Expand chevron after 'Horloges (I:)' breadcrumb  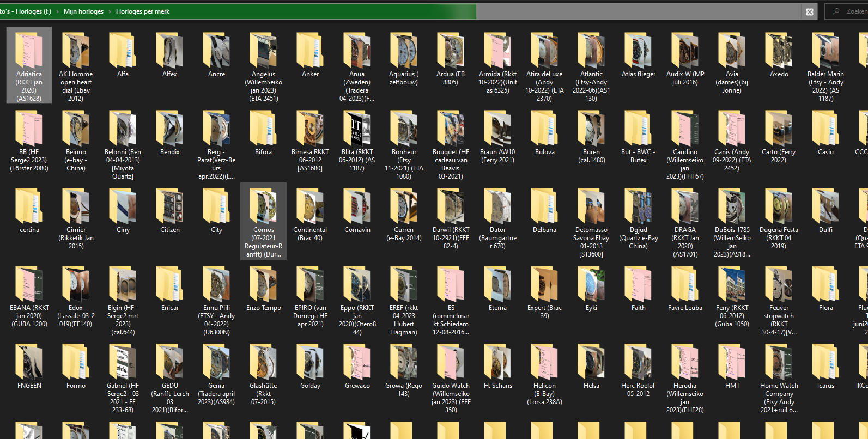57,11
